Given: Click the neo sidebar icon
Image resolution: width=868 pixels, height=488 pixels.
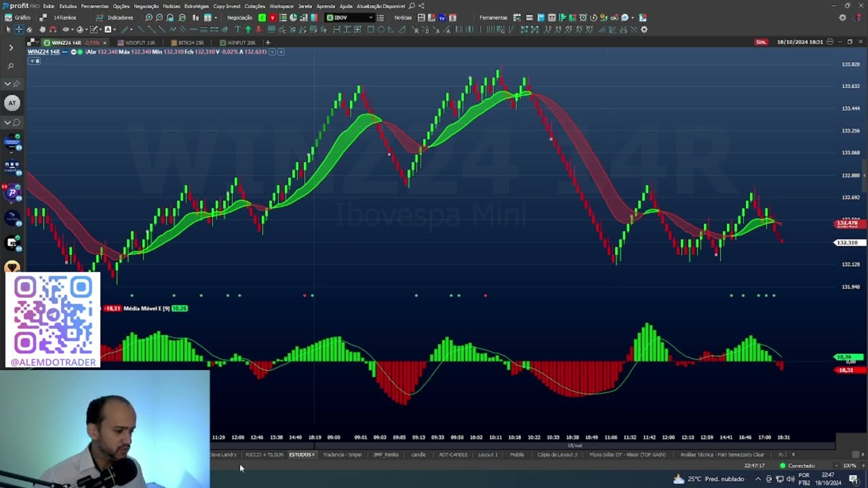Looking at the screenshot, I should click(x=12, y=167).
